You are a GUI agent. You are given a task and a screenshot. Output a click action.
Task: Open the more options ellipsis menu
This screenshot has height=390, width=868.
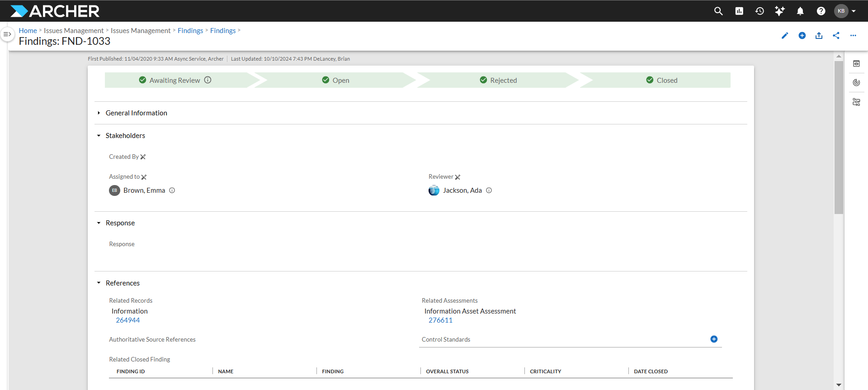(x=853, y=36)
